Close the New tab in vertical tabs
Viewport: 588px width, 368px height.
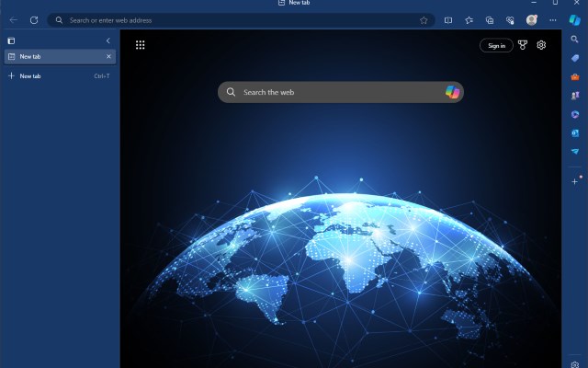tap(108, 56)
